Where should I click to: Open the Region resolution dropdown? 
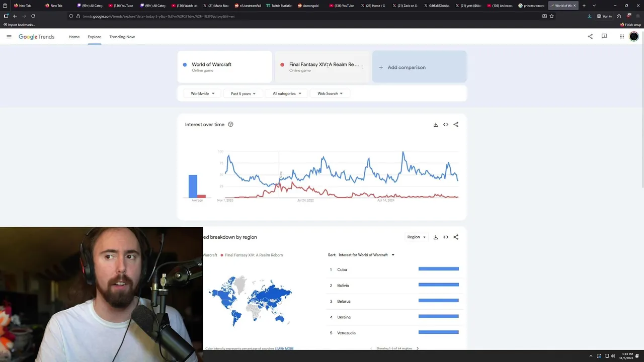(x=417, y=237)
